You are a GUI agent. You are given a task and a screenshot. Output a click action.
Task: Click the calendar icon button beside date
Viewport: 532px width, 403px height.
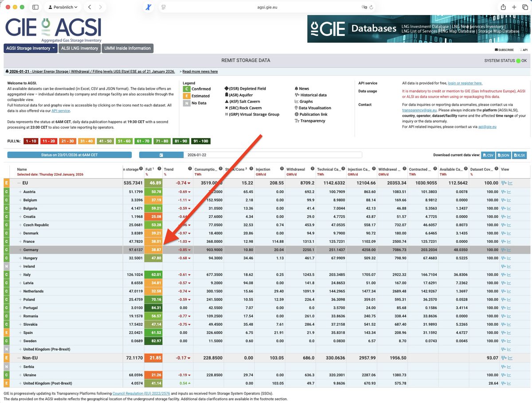(161, 155)
